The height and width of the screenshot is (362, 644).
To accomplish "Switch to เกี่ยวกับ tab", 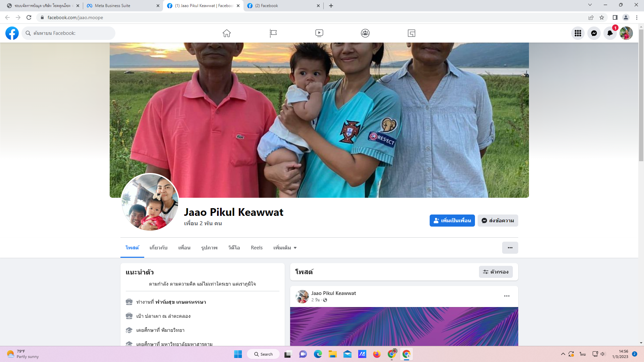I will pyautogui.click(x=158, y=248).
